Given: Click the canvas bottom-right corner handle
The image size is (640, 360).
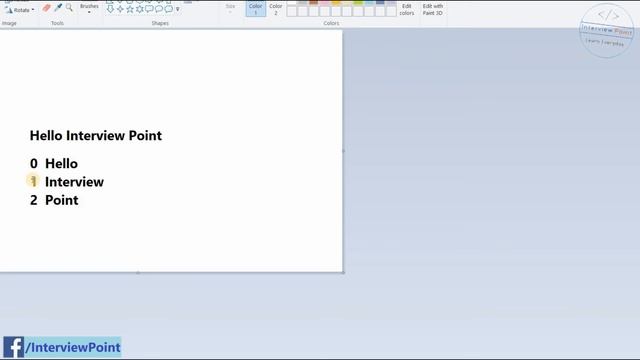Looking at the screenshot, I should 343,272.
